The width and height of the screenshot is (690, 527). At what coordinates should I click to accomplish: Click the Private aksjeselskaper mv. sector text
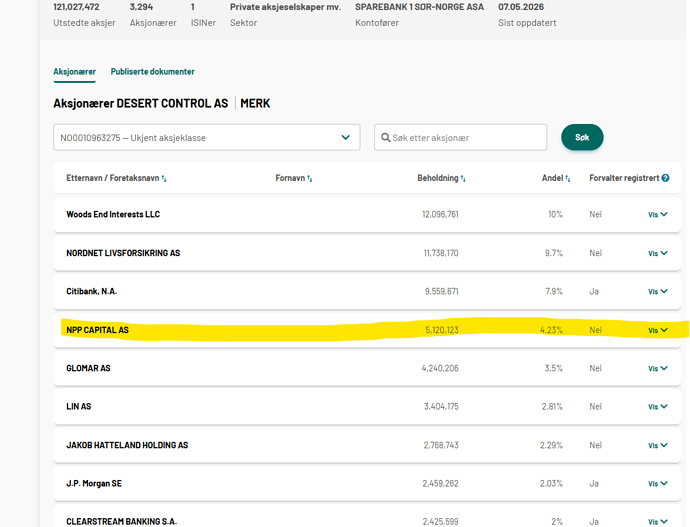point(285,7)
